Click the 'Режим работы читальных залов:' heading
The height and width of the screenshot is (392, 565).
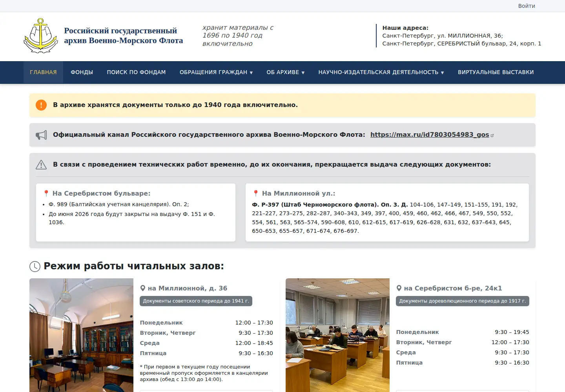(134, 266)
